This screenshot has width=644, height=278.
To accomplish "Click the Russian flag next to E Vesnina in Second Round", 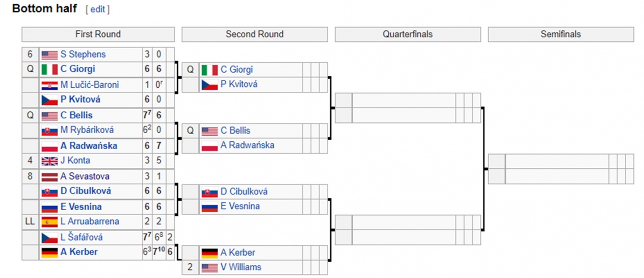I will point(210,207).
